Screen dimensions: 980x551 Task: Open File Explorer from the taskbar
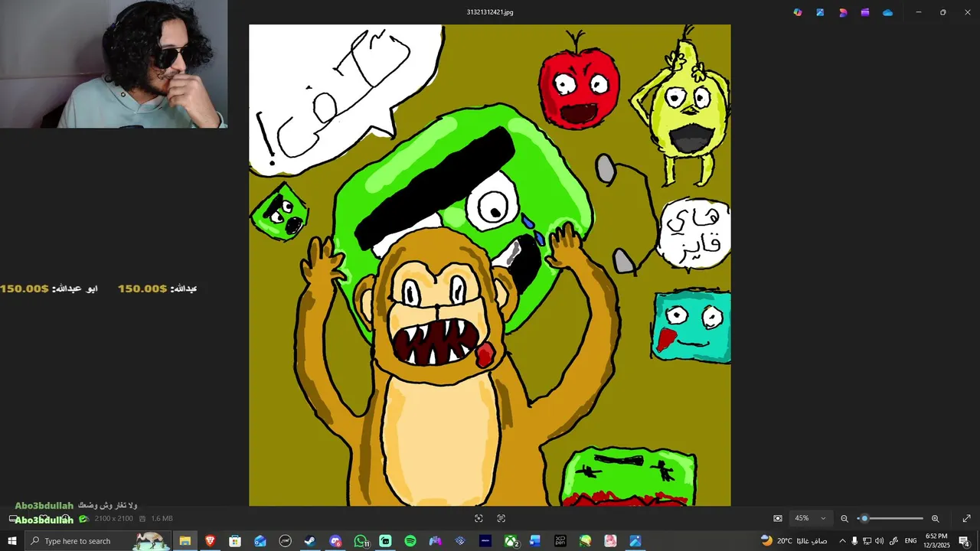[185, 541]
